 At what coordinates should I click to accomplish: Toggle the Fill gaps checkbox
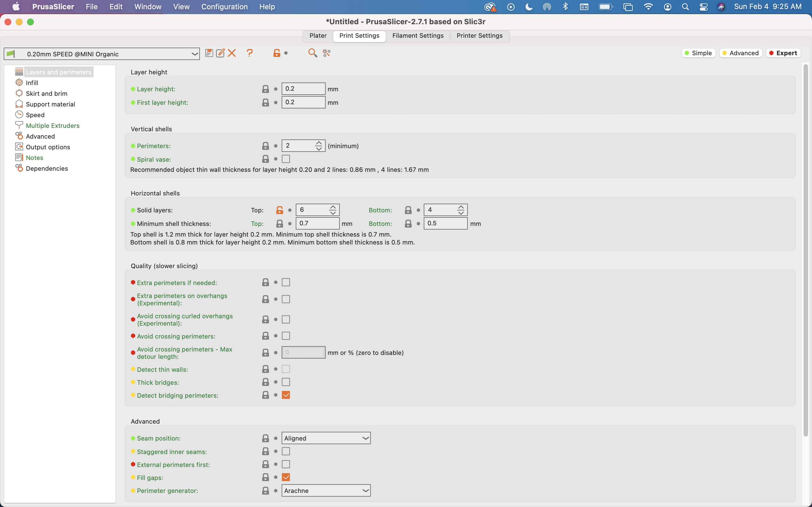(286, 477)
